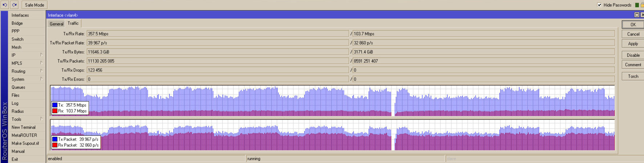Click the red Rx Packet legend square

pyautogui.click(x=55, y=145)
